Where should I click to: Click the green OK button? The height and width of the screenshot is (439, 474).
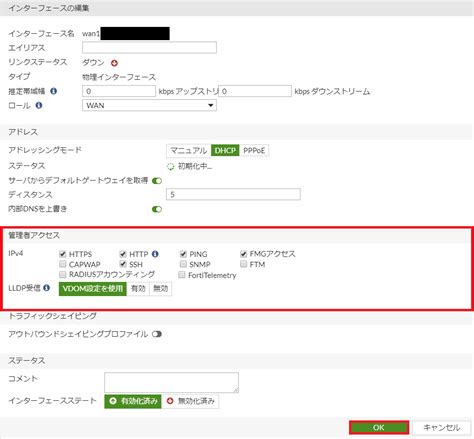(379, 428)
